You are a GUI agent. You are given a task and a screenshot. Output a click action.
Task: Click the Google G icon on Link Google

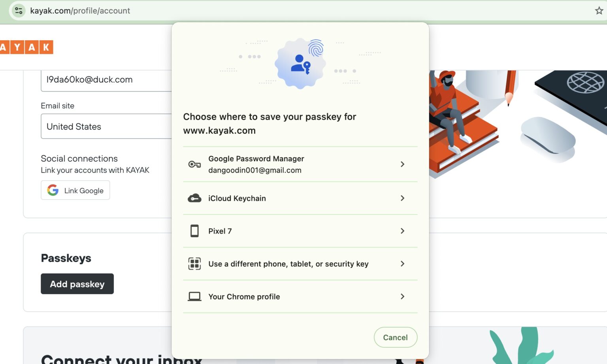(52, 190)
